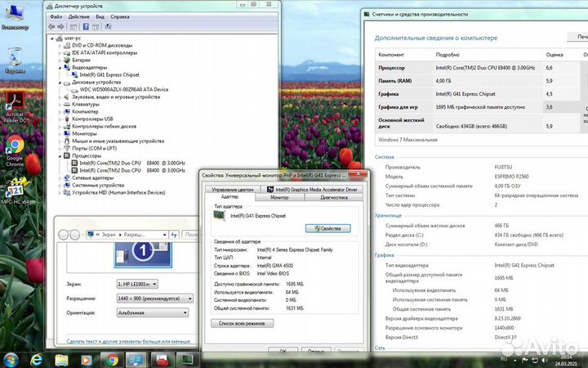The image size is (588, 368).
Task: Collapse the Процессоры node
Action: [x=60, y=156]
